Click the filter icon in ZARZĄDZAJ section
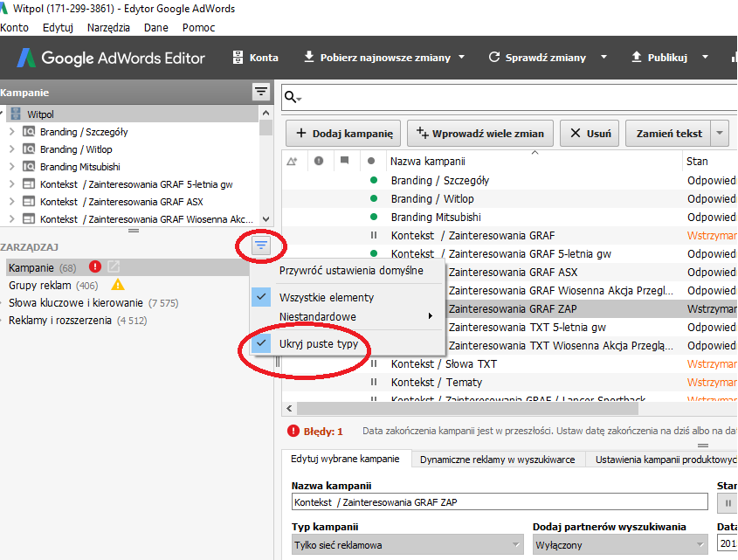738x560 pixels. pyautogui.click(x=261, y=245)
